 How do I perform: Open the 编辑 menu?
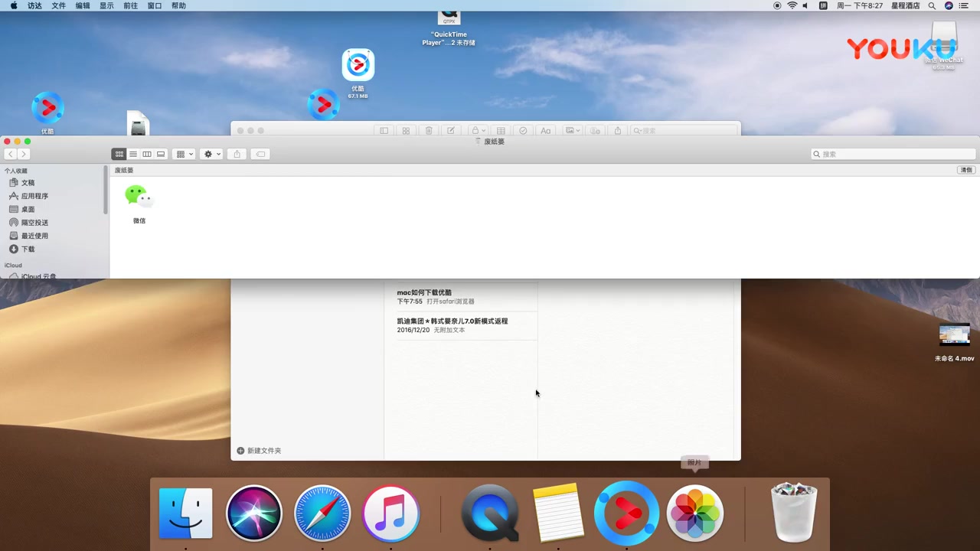pyautogui.click(x=83, y=5)
